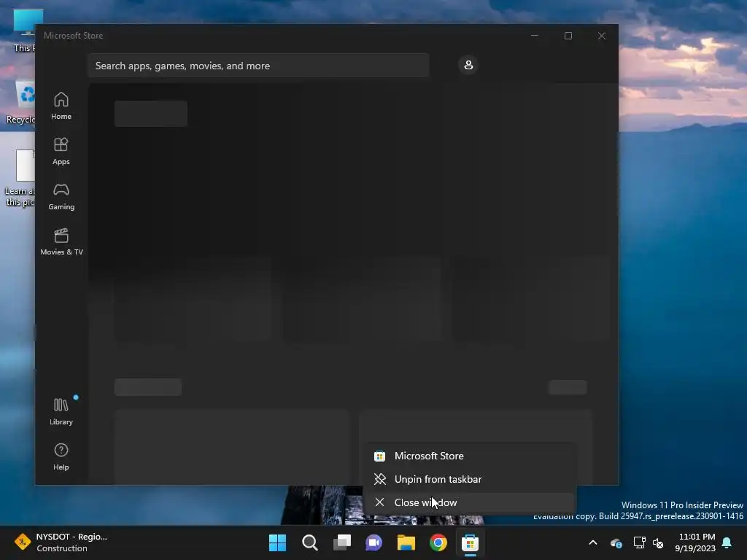Viewport: 747px width, 560px height.
Task: Select the Recycle Bin desktop icon
Action: pyautogui.click(x=20, y=102)
